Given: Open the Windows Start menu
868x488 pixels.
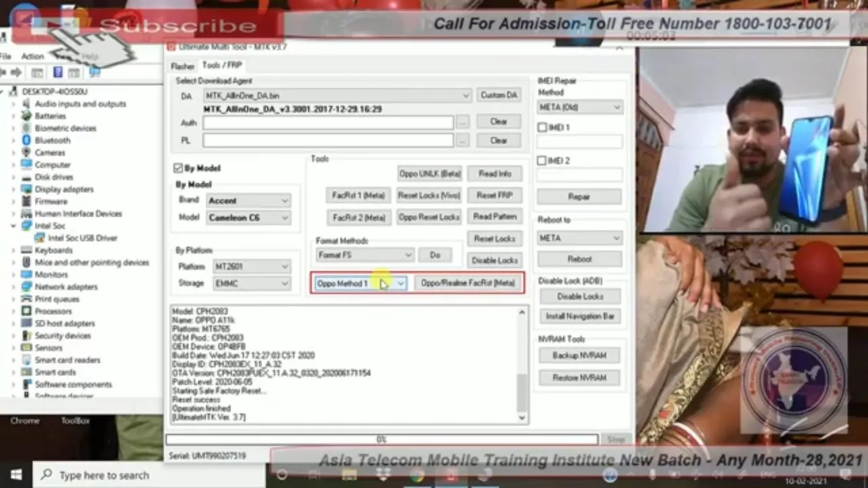Looking at the screenshot, I should [x=16, y=475].
